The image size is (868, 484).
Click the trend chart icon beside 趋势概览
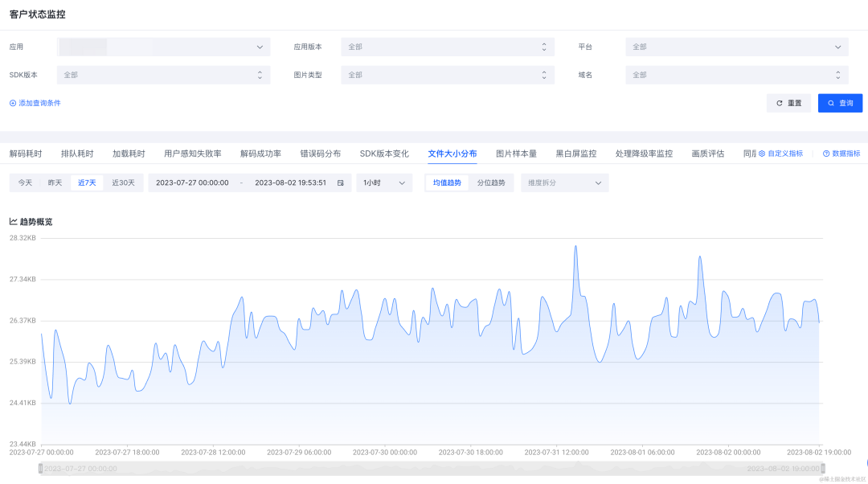click(14, 222)
